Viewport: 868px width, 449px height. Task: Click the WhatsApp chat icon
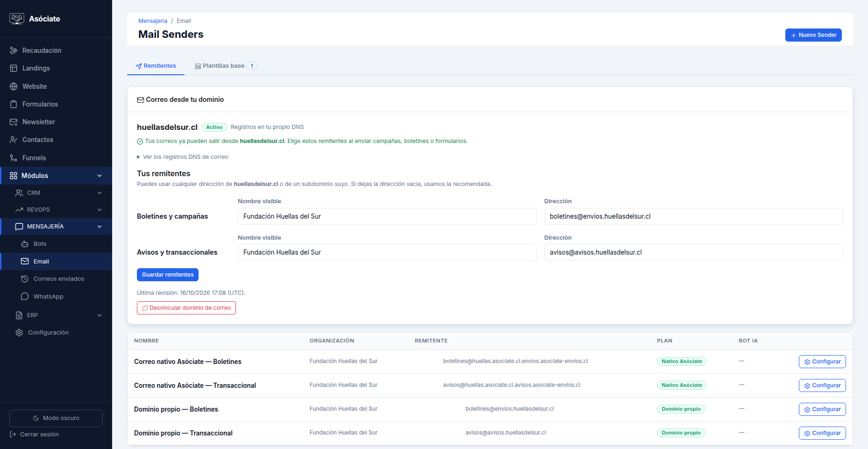click(x=25, y=297)
